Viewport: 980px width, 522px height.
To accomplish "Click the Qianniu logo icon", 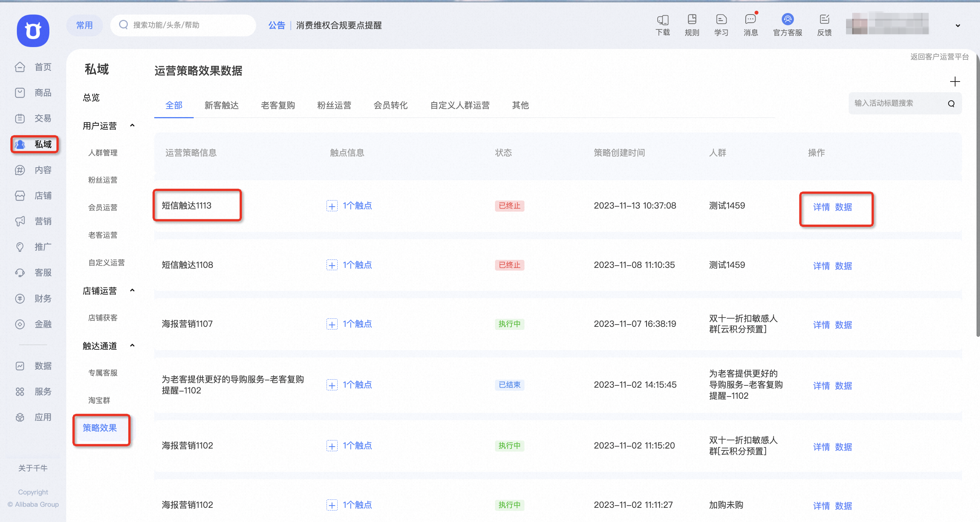I will [33, 31].
